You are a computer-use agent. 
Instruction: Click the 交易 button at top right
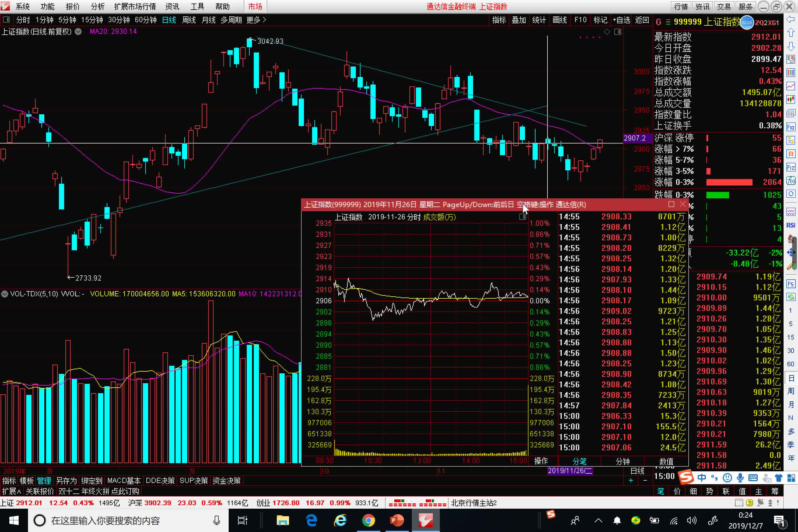(724, 6)
